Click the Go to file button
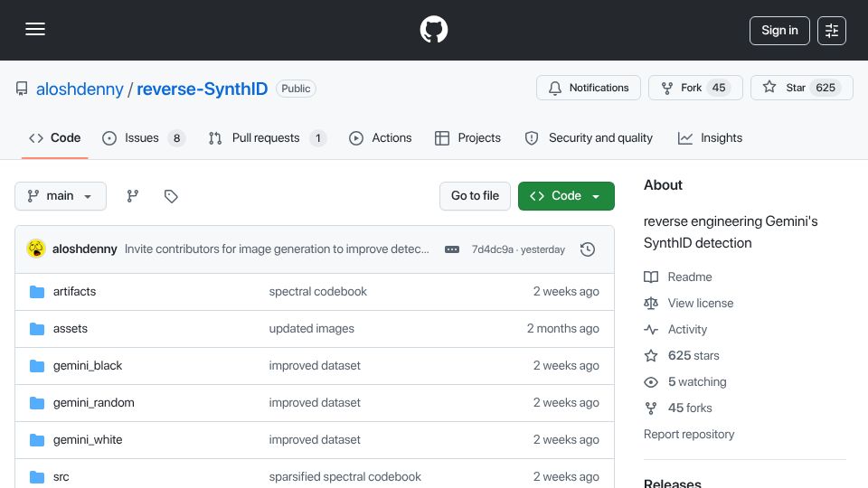Image resolution: width=868 pixels, height=488 pixels. pyautogui.click(x=475, y=196)
